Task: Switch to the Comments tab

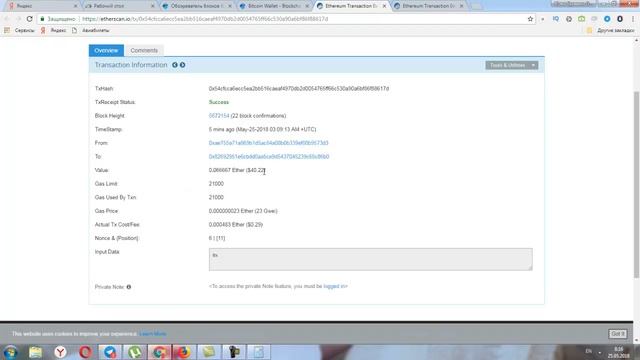Action: tap(144, 50)
